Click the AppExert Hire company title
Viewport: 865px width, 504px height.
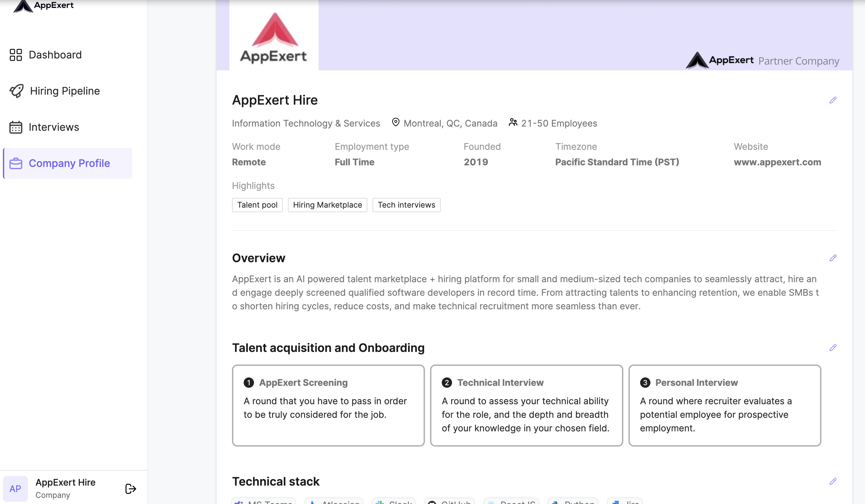coord(275,100)
